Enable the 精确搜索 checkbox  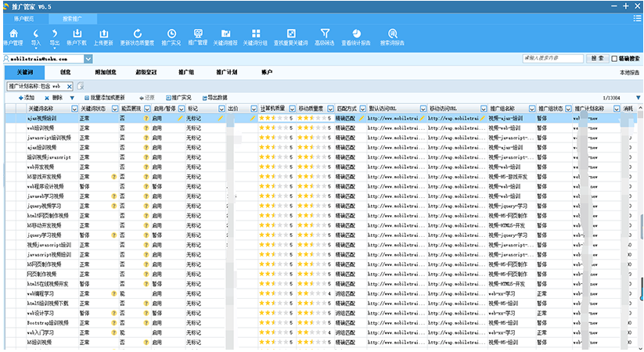click(615, 58)
